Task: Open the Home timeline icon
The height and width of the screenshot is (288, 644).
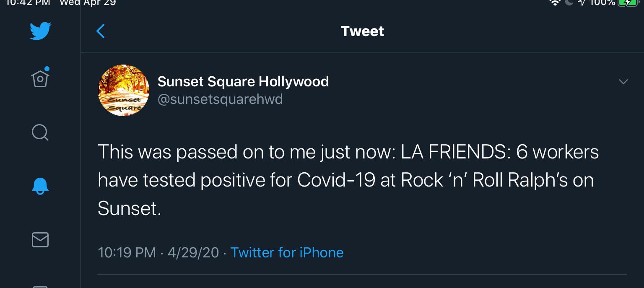Action: pyautogui.click(x=40, y=78)
